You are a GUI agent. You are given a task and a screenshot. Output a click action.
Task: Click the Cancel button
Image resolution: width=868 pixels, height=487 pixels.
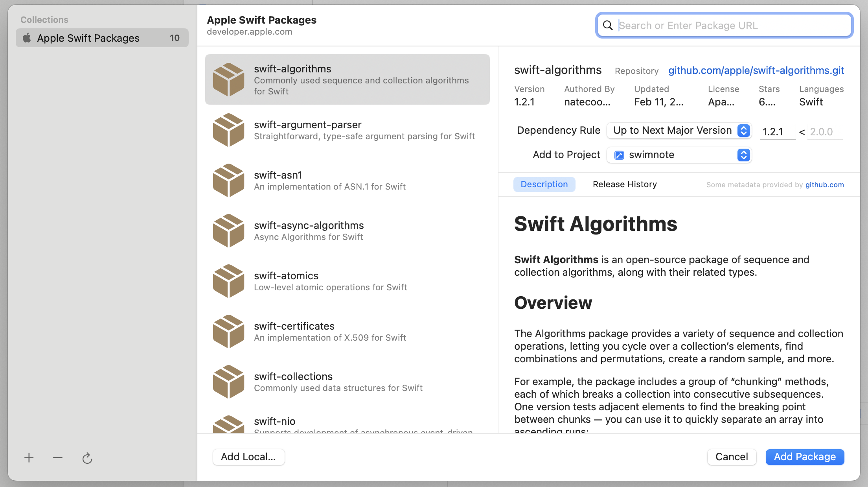732,457
